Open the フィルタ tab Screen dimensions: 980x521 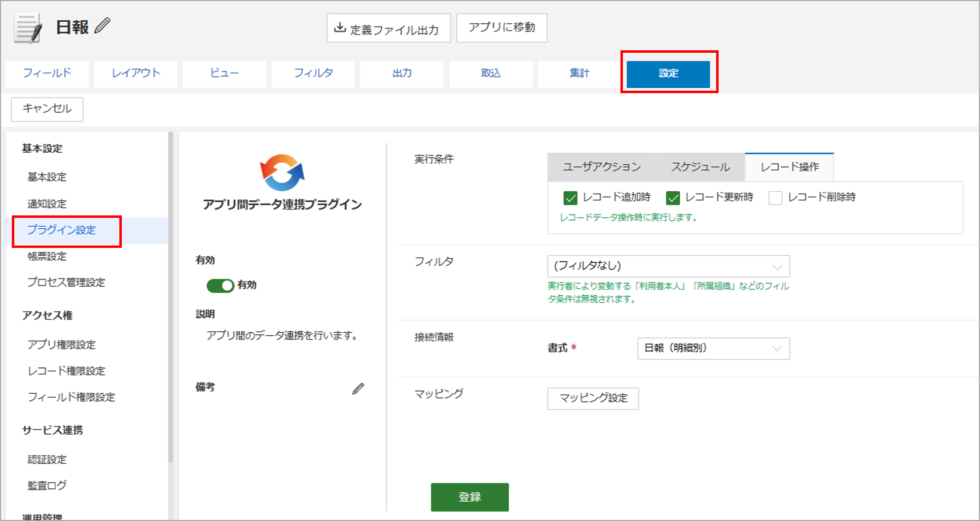coord(313,73)
